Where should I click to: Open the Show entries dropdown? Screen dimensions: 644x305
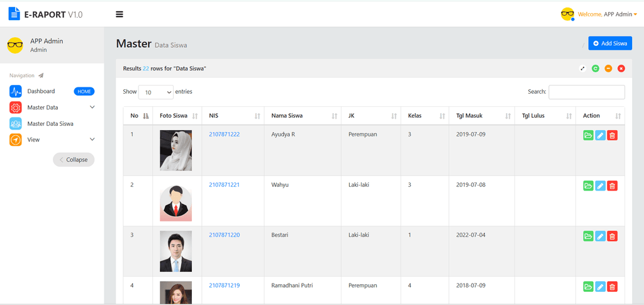pos(156,92)
